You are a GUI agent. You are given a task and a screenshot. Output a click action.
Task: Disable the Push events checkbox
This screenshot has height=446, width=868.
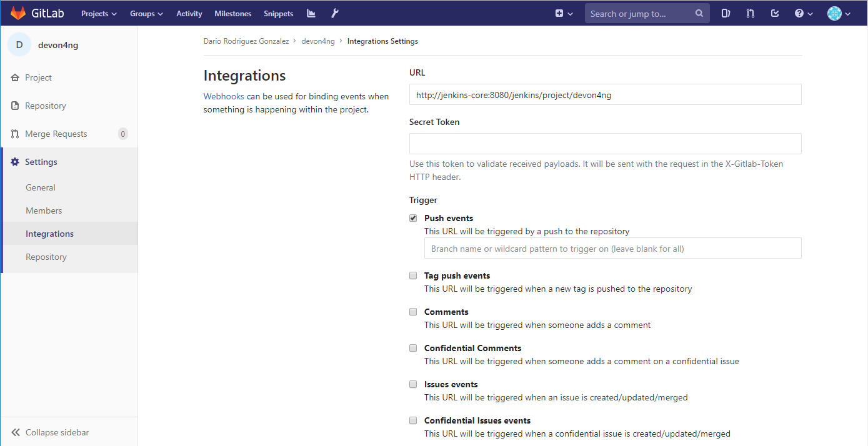tap(413, 217)
